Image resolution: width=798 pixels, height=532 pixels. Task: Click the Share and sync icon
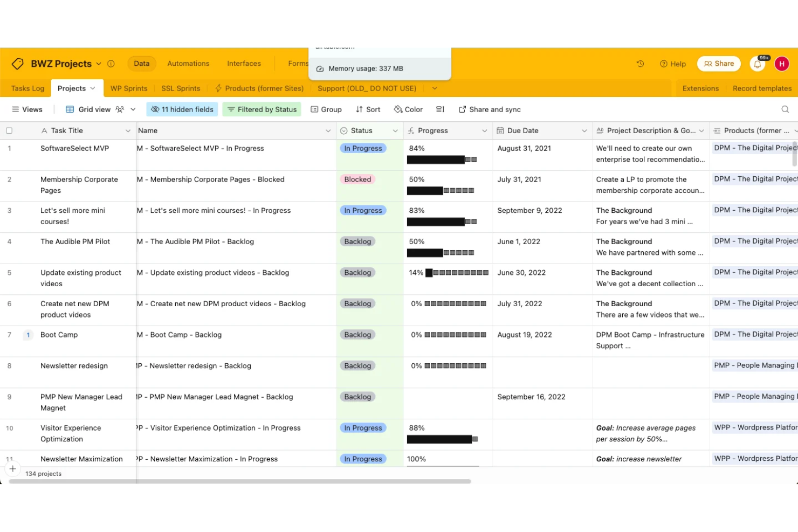pos(489,109)
